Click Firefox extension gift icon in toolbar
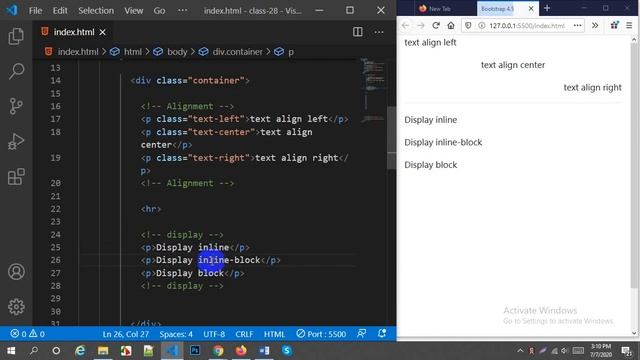640x360 pixels. (614, 25)
